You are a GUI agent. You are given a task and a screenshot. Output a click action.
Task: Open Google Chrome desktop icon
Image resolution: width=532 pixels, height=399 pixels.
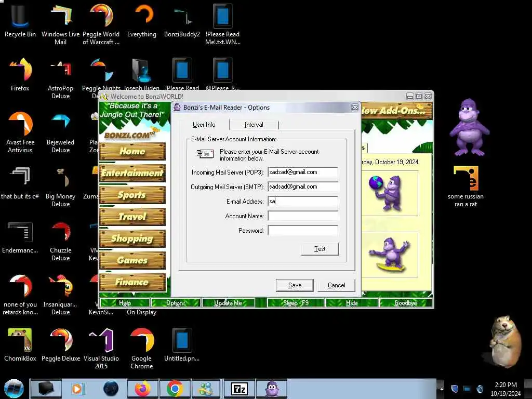(x=141, y=348)
